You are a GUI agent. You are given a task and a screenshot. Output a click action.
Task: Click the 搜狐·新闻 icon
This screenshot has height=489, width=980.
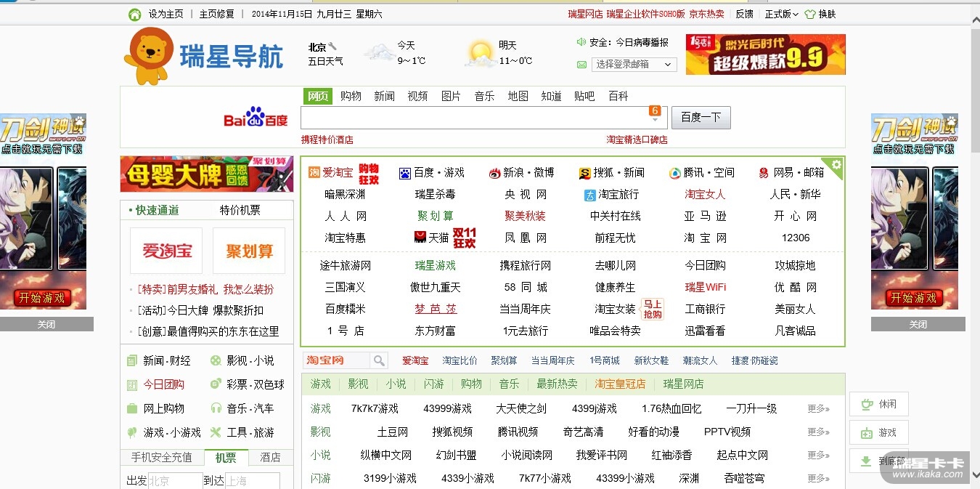click(584, 173)
